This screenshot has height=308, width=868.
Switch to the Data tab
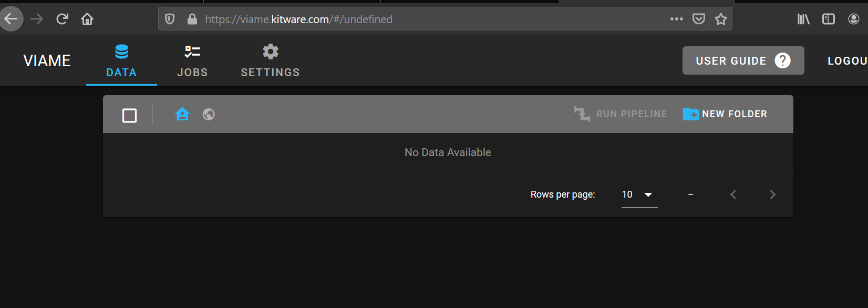coord(121,60)
